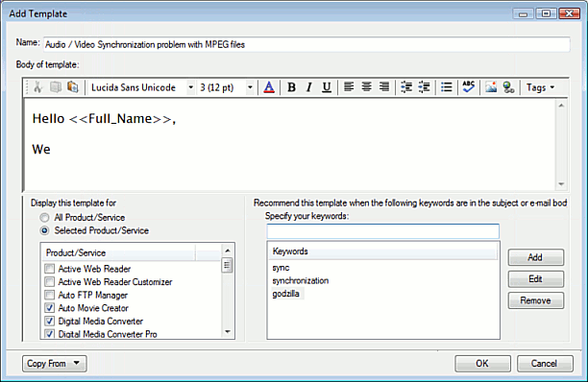Screen dimensions: 588x382
Task: Click the Product/Service column header
Action: (x=119, y=252)
